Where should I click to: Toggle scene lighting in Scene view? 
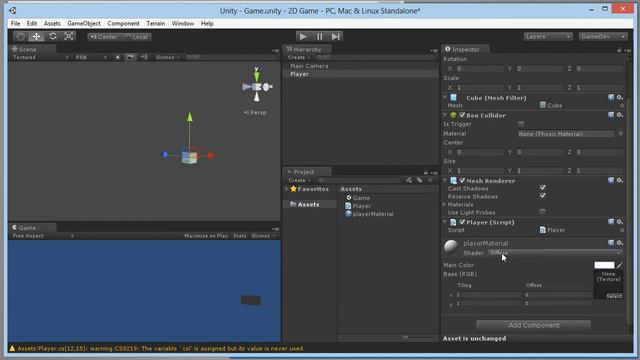click(118, 58)
